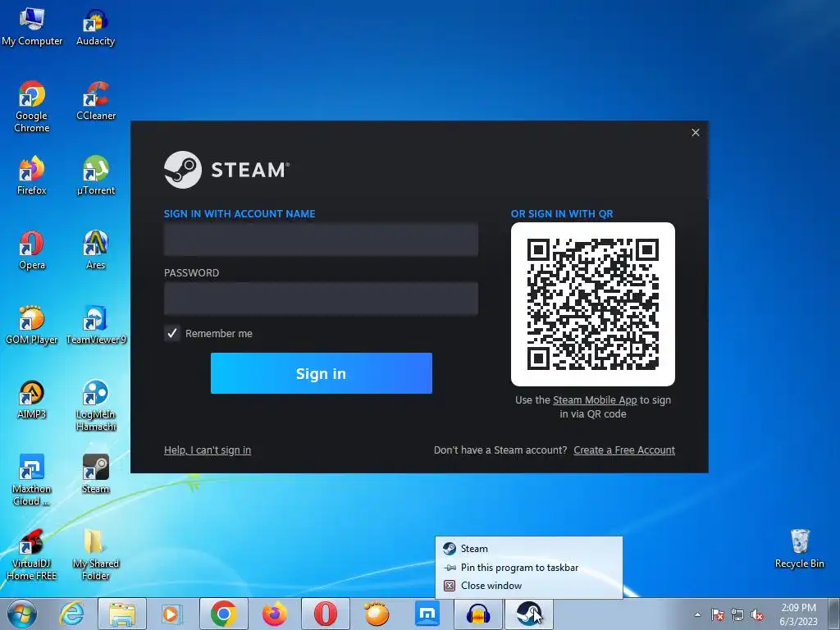Open the Help, I can't sign in link
This screenshot has height=630, width=840.
click(x=208, y=450)
